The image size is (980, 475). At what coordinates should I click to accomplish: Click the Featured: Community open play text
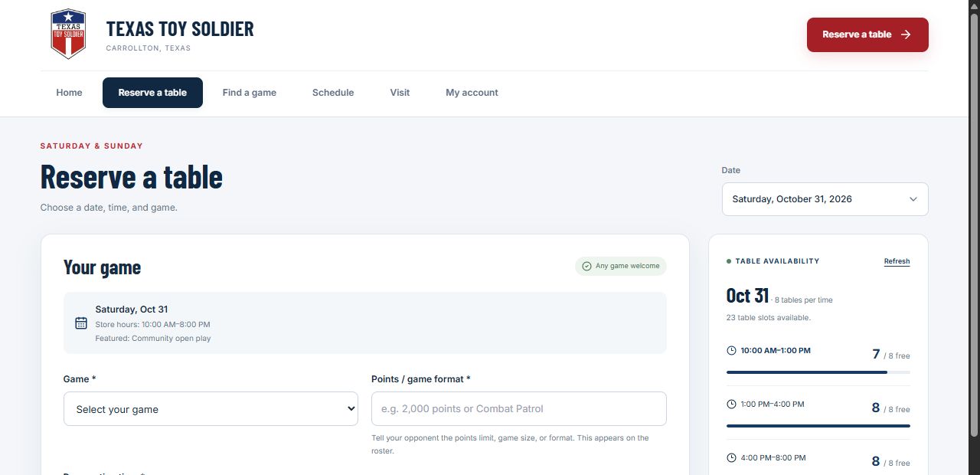(x=153, y=338)
